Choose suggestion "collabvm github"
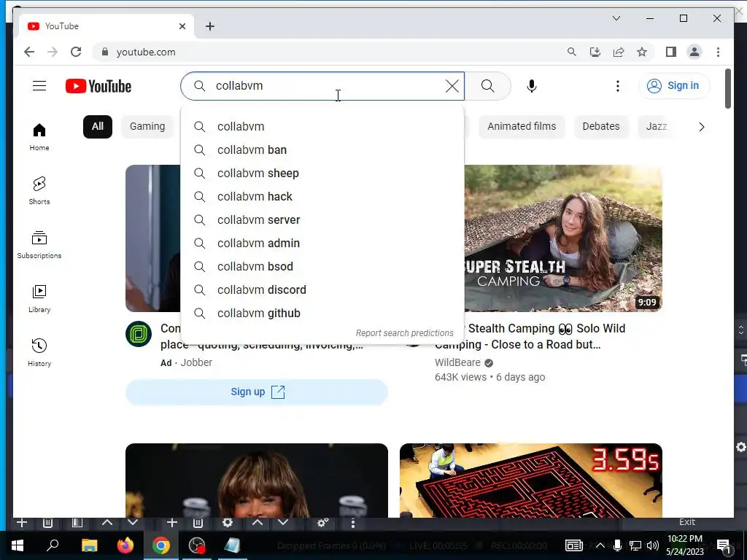Image resolution: width=747 pixels, height=560 pixels. click(322, 314)
